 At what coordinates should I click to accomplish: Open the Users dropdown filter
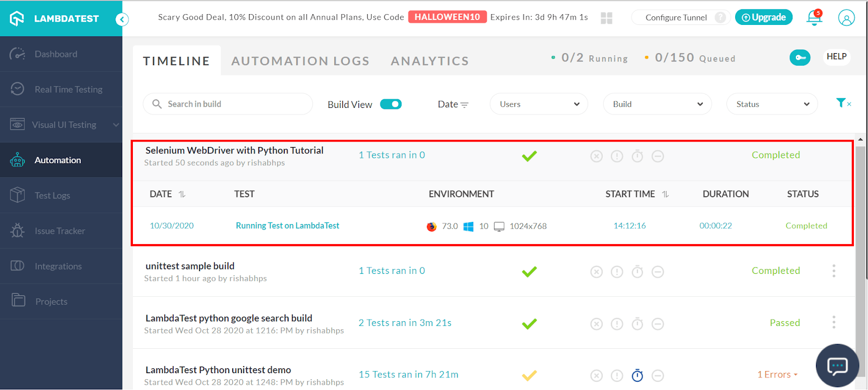(x=539, y=104)
